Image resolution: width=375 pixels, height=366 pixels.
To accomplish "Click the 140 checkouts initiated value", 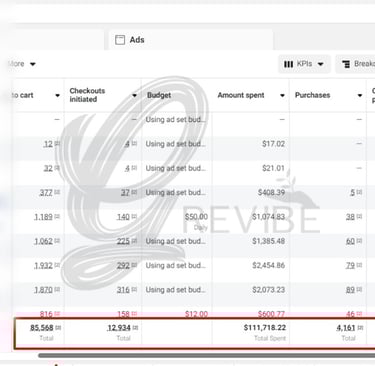I will tap(123, 217).
